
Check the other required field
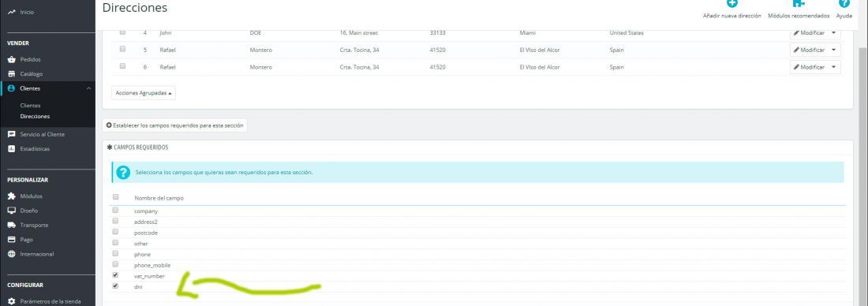tap(115, 242)
